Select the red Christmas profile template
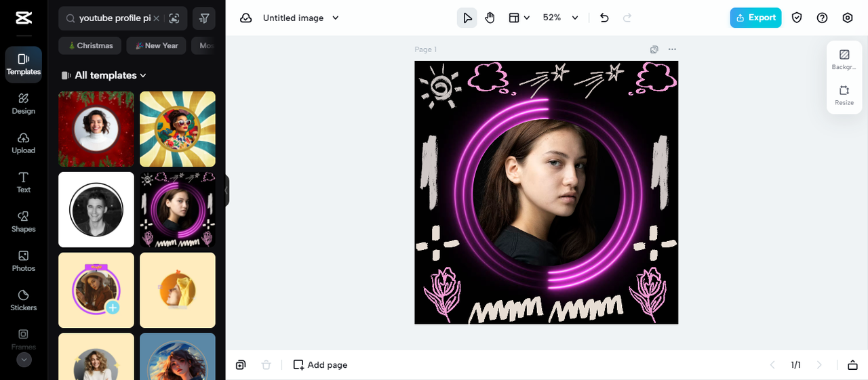Viewport: 868px width, 380px height. [96, 129]
